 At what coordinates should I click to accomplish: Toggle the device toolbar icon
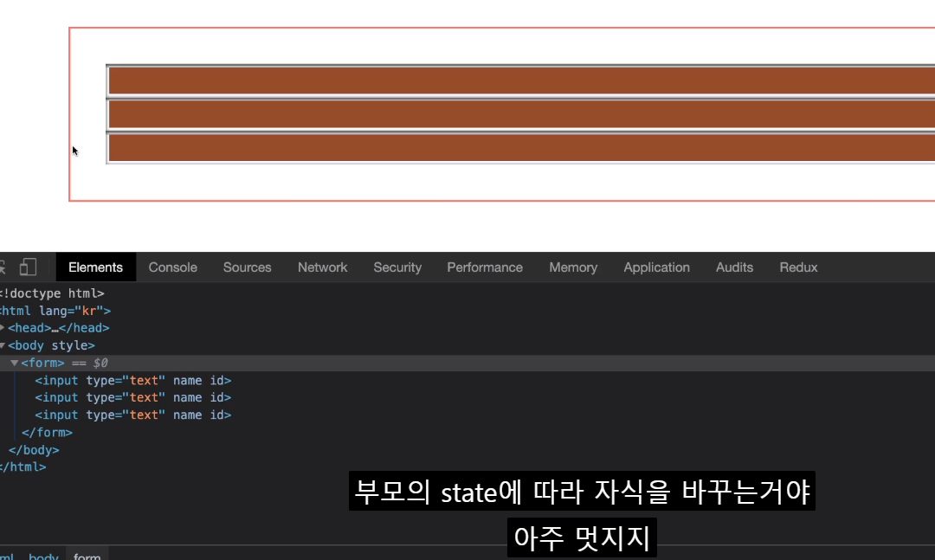click(x=28, y=267)
